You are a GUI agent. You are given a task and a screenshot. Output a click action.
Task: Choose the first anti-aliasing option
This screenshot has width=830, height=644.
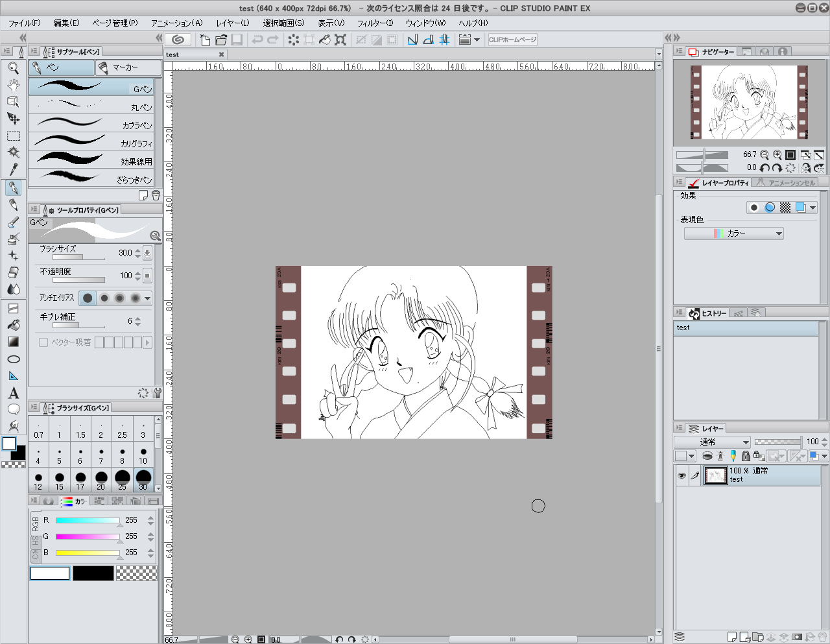pos(88,298)
